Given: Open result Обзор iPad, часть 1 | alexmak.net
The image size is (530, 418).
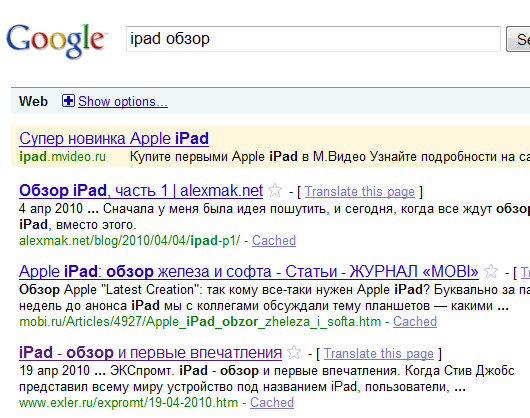Looking at the screenshot, I should click(x=141, y=191).
